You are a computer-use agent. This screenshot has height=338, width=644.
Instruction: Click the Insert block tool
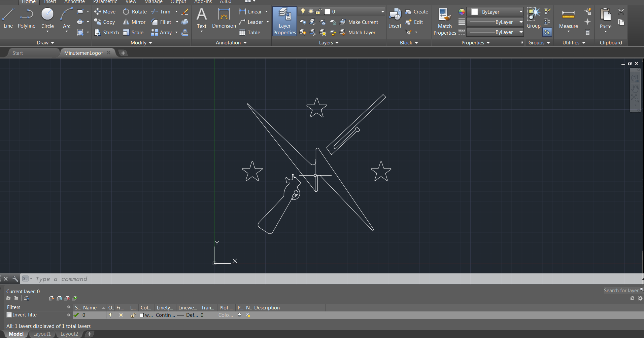395,18
